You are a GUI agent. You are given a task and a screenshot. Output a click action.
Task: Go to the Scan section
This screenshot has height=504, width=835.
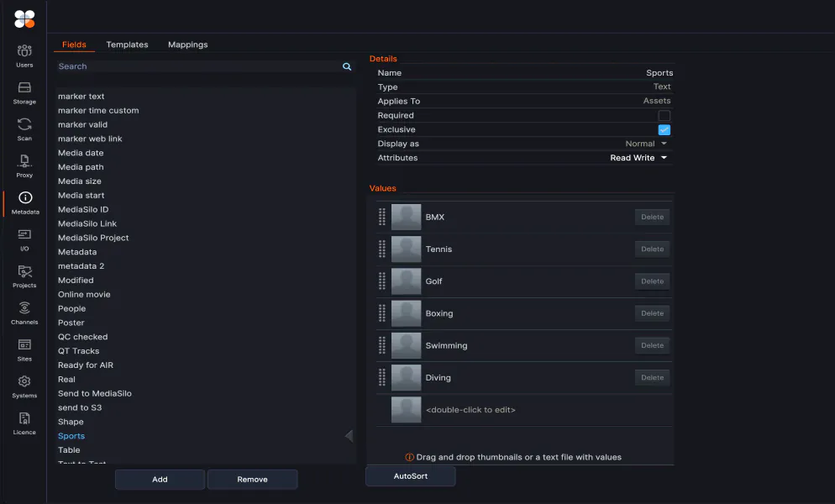click(x=24, y=129)
